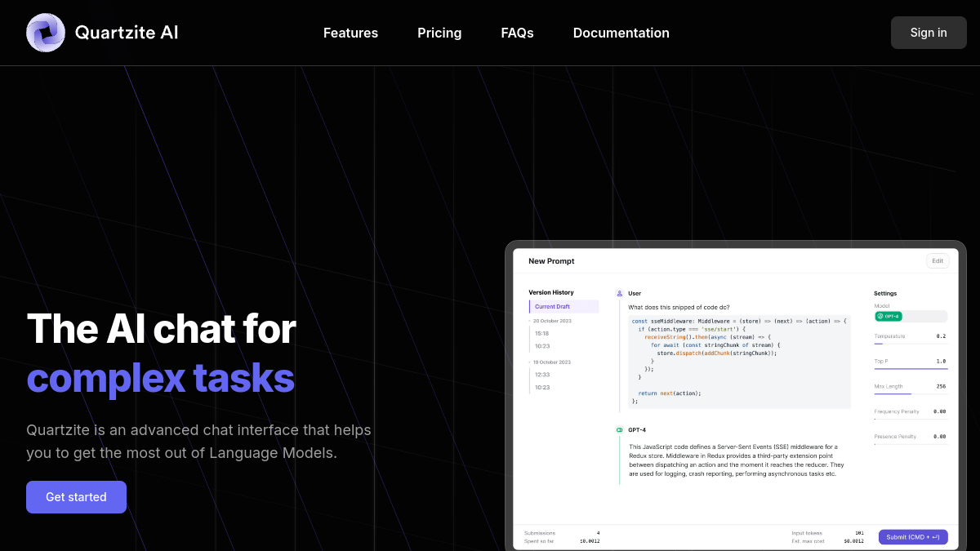The height and width of the screenshot is (551, 980).
Task: Click the Quartzite AI logo icon
Action: pos(46,33)
